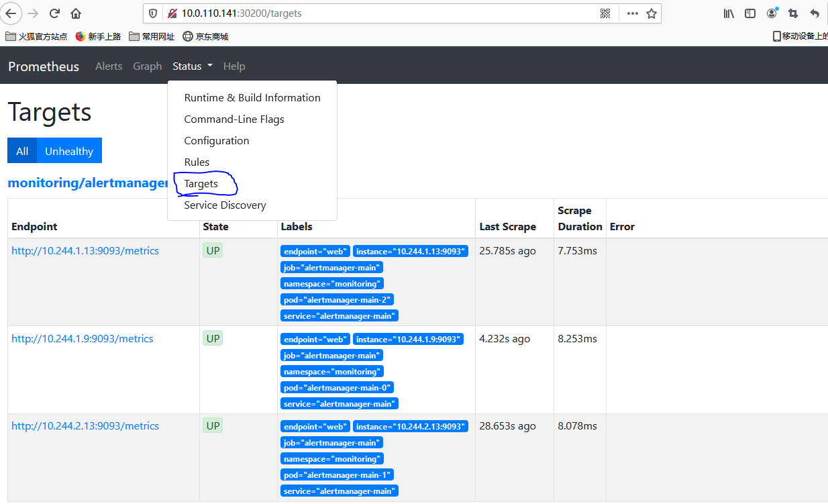Click the instance="10.244.2.13:9093" label
The width and height of the screenshot is (828, 504).
pos(409,427)
